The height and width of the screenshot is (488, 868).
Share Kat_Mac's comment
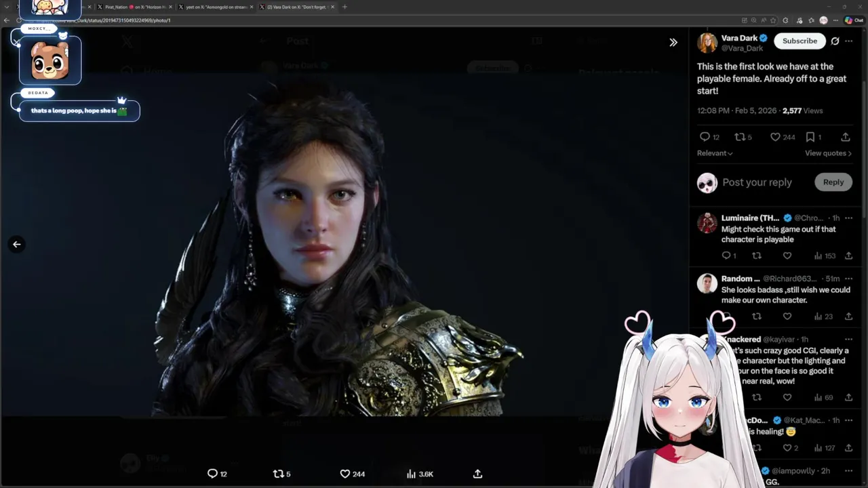tap(848, 448)
